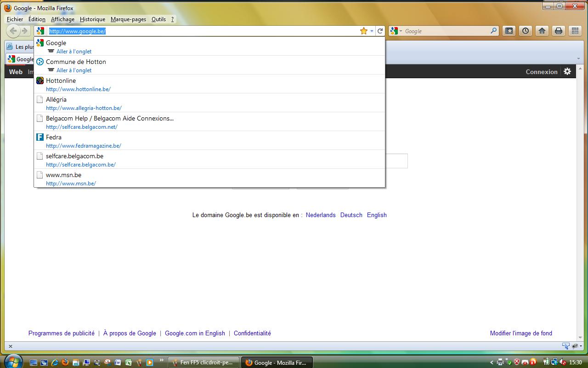Go forward with the Forward arrow button

25,31
